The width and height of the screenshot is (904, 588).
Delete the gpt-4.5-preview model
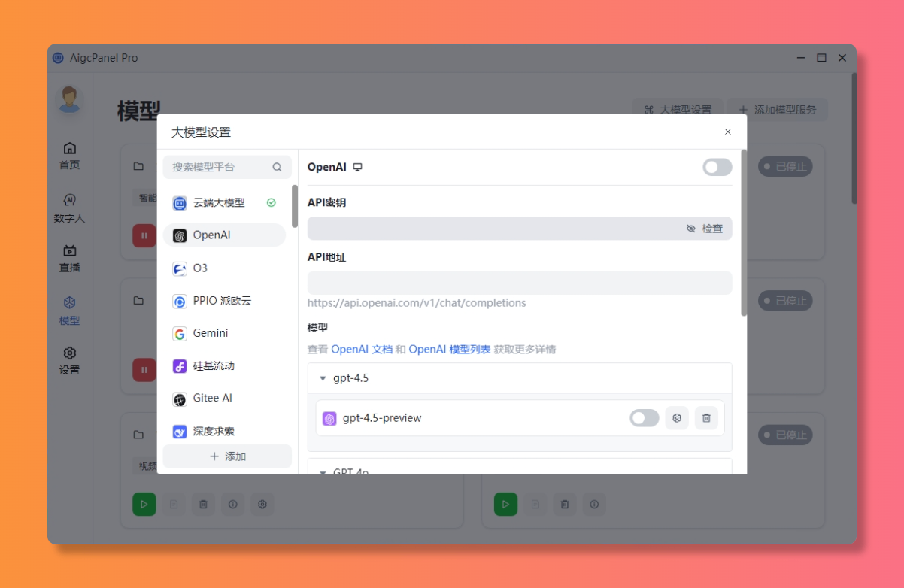coord(706,417)
